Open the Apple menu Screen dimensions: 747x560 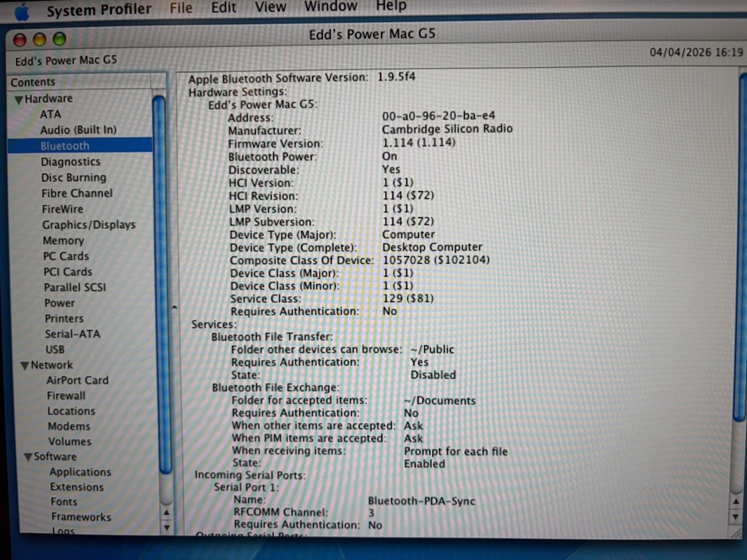tap(22, 12)
